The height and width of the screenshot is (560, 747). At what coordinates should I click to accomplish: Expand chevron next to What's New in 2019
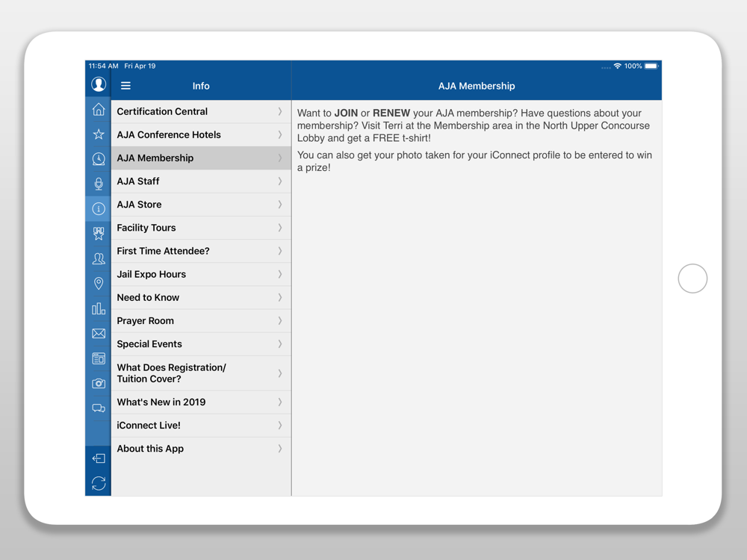pos(280,402)
